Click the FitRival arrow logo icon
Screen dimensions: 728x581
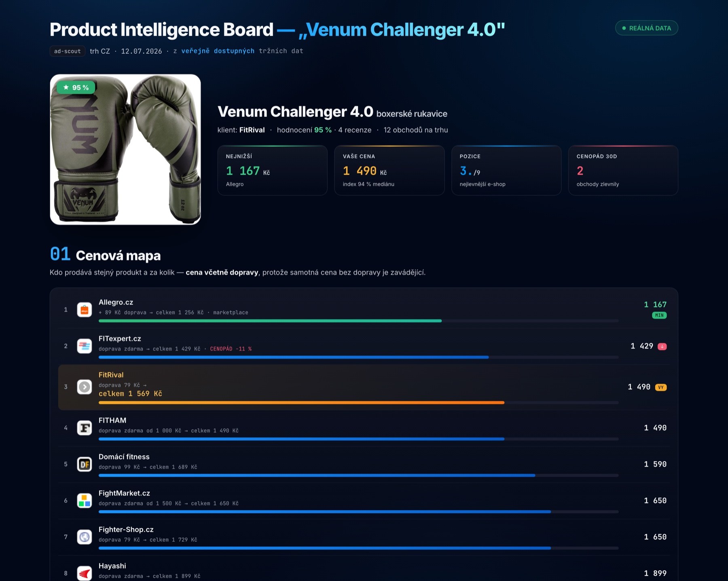(85, 387)
